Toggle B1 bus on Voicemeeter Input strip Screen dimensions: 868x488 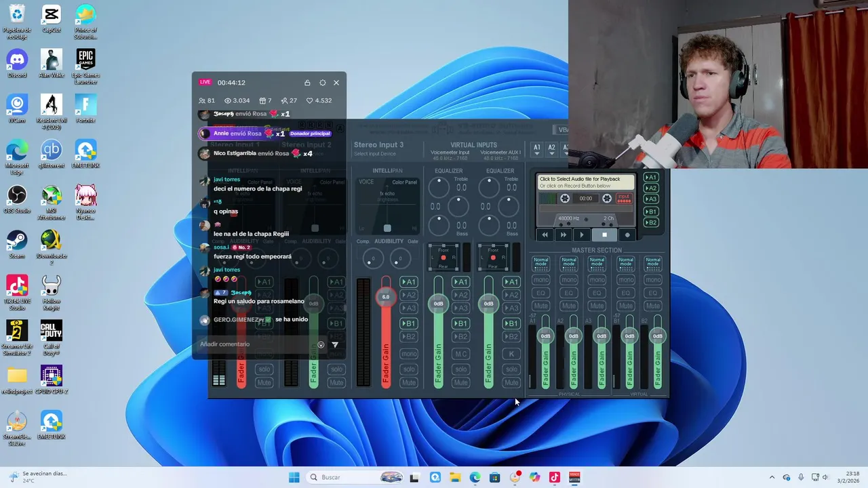460,323
